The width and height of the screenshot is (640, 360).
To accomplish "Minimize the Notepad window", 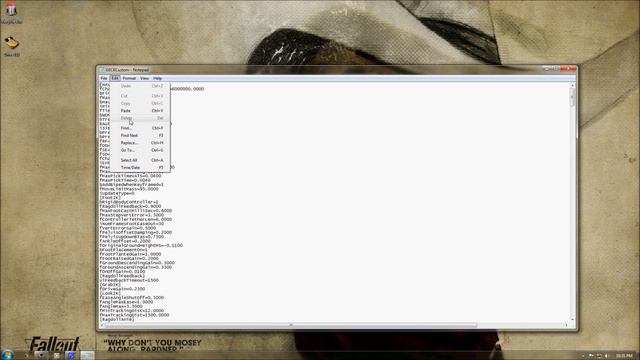I will click(547, 69).
